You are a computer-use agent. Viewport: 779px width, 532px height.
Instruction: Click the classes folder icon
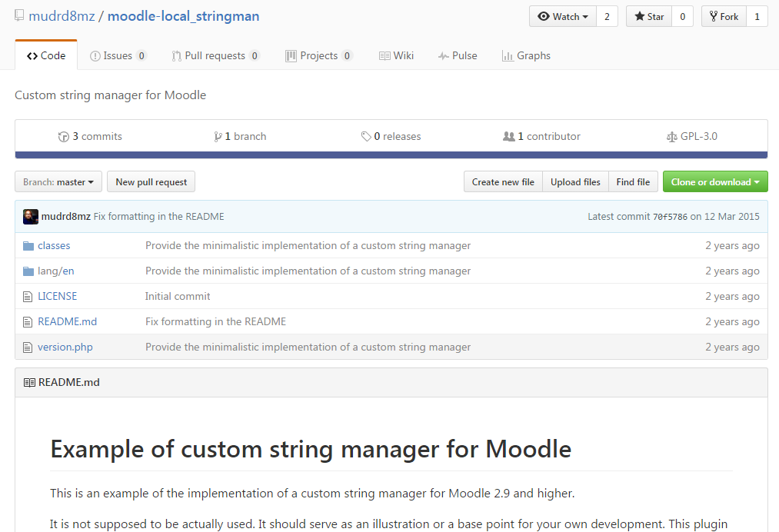[28, 246]
